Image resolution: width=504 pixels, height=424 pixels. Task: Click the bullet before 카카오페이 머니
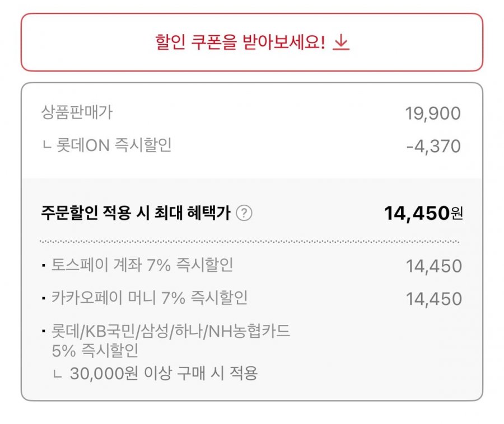(44, 299)
